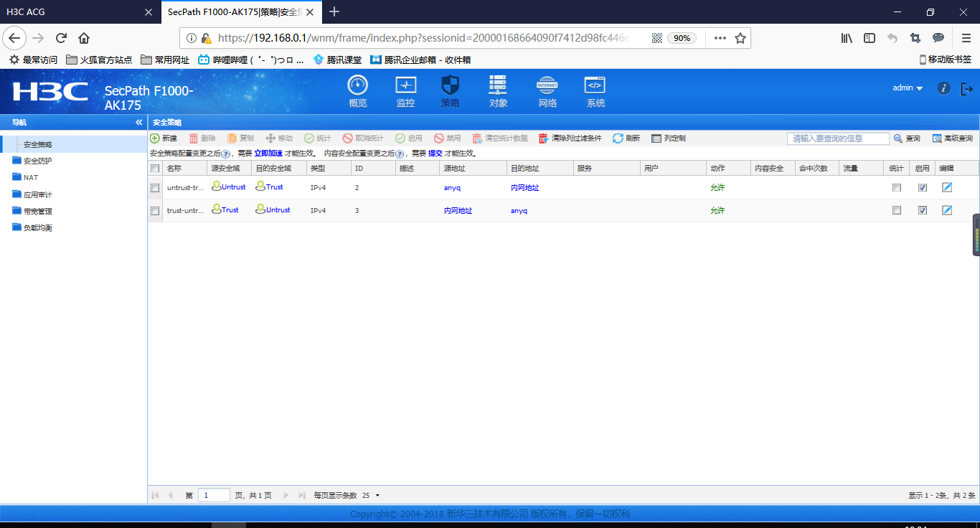The width and height of the screenshot is (980, 528).
Task: Expand the NAT folder in navigation
Action: [17, 177]
